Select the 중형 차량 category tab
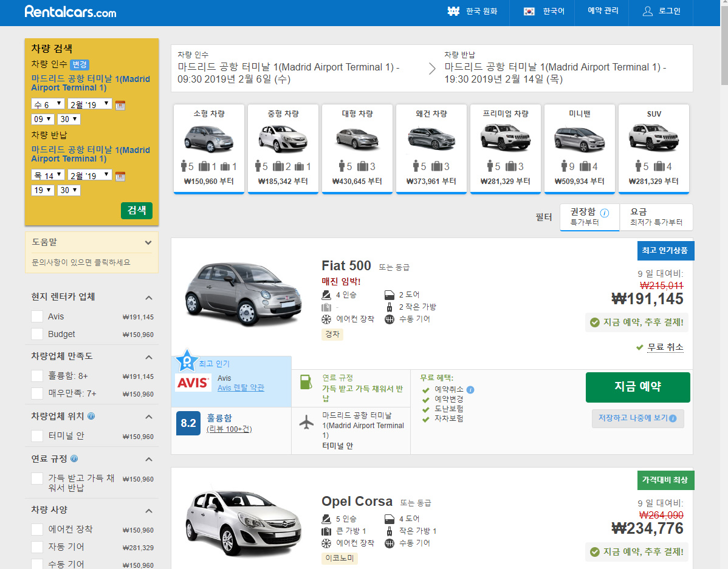Screen dimensions: 728x569 coord(283,149)
